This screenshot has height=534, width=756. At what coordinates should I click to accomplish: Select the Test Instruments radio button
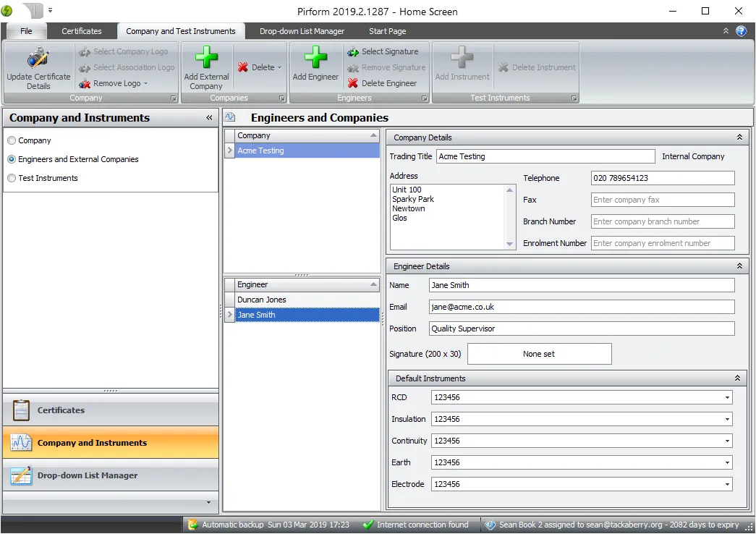point(12,177)
